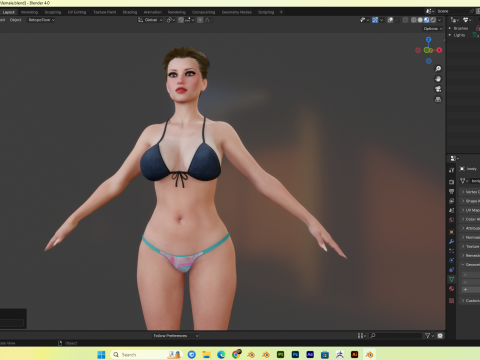Open the Output properties tab
The width and height of the screenshot is (480, 360).
(x=452, y=192)
